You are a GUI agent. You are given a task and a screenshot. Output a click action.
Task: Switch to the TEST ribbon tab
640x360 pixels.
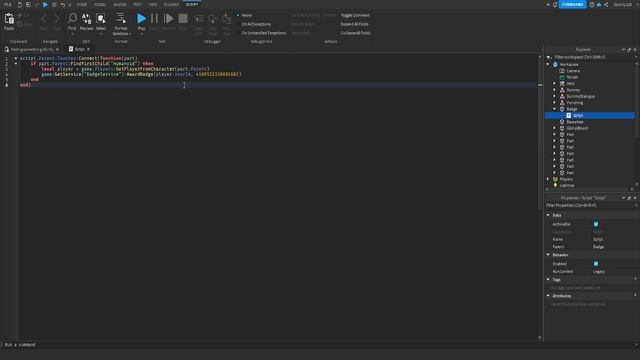[137, 4]
